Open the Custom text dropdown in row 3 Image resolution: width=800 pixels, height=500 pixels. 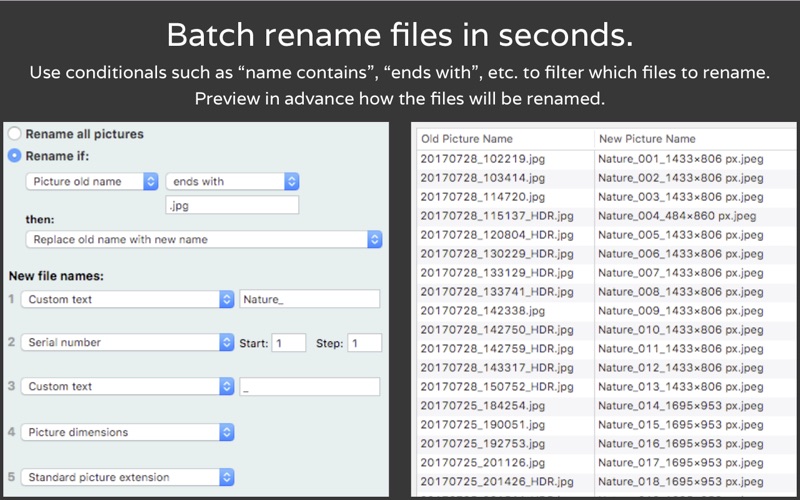pos(127,386)
